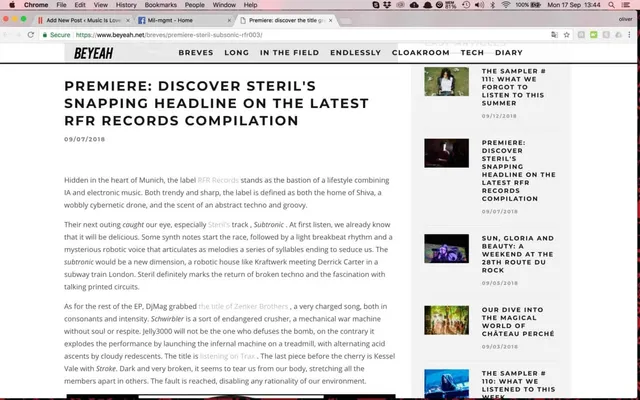The height and width of the screenshot is (400, 640).
Task: Open the Dropbox menu bar icon
Action: 387,5
